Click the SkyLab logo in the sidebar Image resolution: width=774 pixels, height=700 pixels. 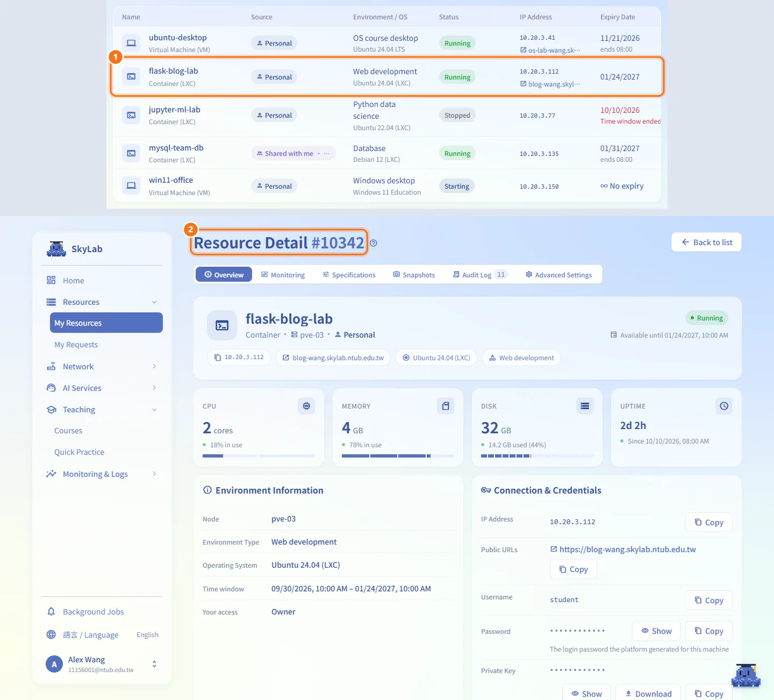coord(56,249)
